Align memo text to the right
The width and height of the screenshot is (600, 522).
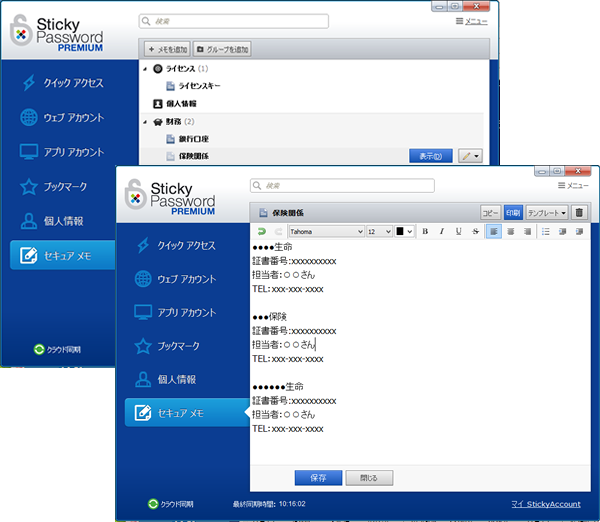[527, 232]
